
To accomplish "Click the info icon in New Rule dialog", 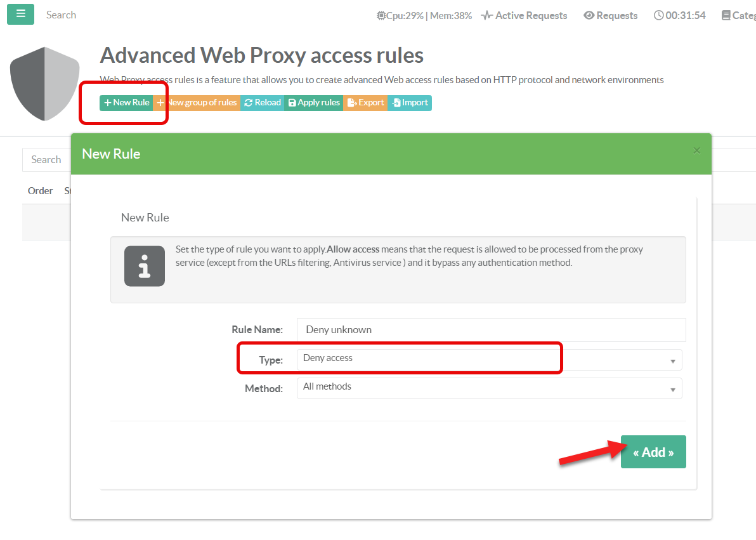I will [x=145, y=266].
